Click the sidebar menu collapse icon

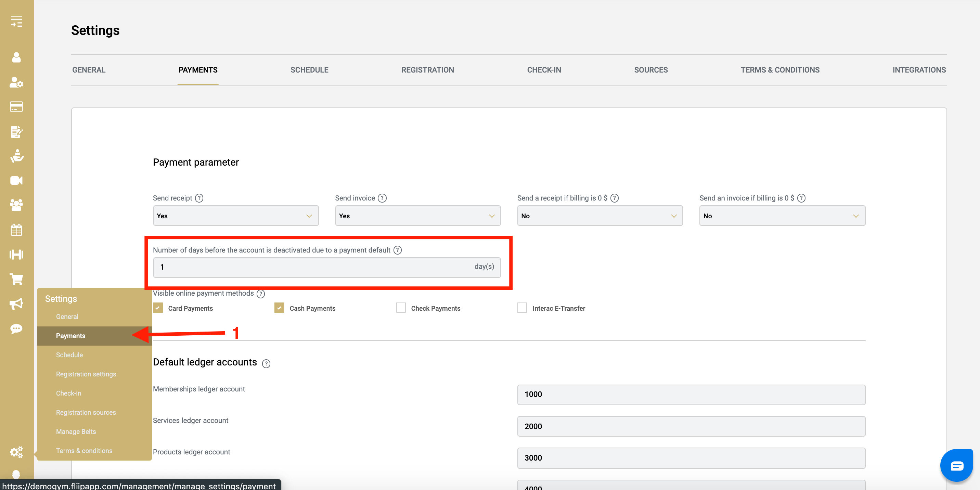pos(16,21)
